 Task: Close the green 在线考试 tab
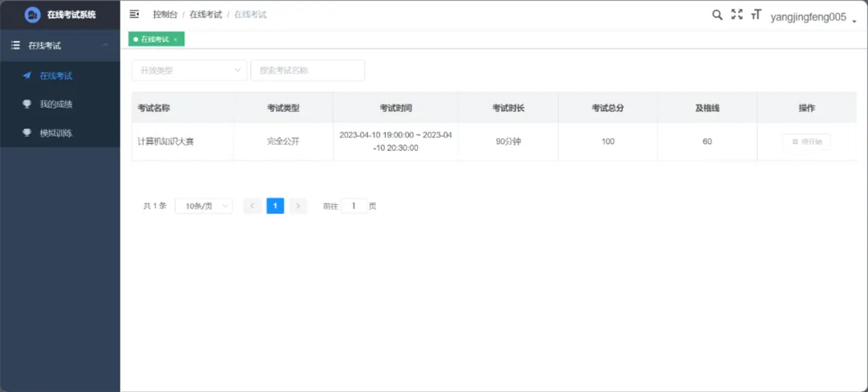pyautogui.click(x=175, y=39)
